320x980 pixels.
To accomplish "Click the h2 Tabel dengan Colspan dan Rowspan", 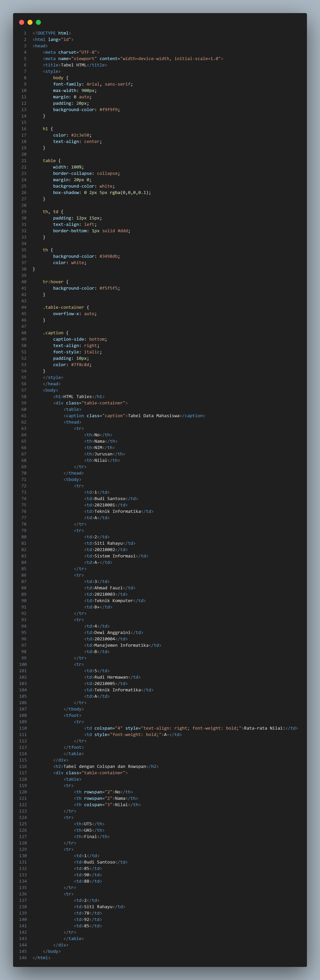I will point(105,767).
